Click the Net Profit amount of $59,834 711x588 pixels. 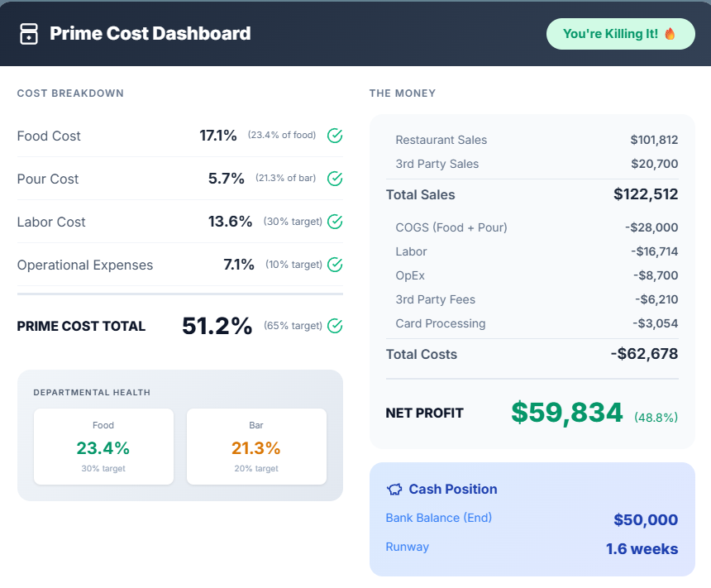pyautogui.click(x=566, y=412)
